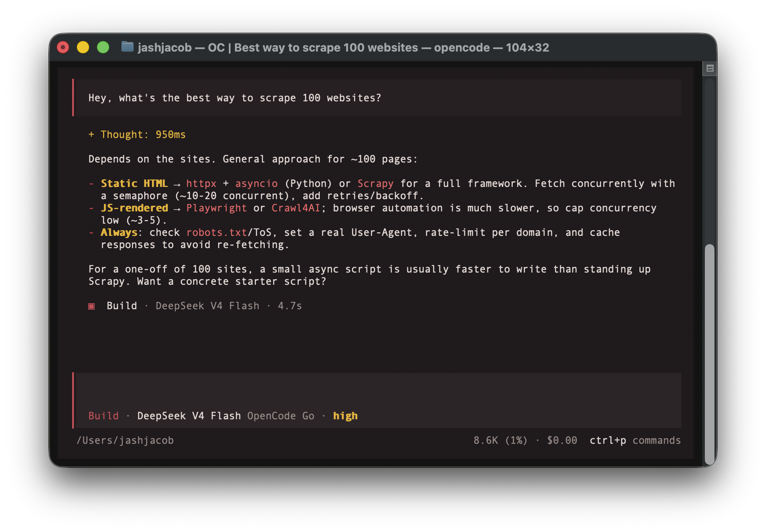This screenshot has height=532, width=766.
Task: Click the 8.6K (1%) token usage
Action: (x=500, y=440)
